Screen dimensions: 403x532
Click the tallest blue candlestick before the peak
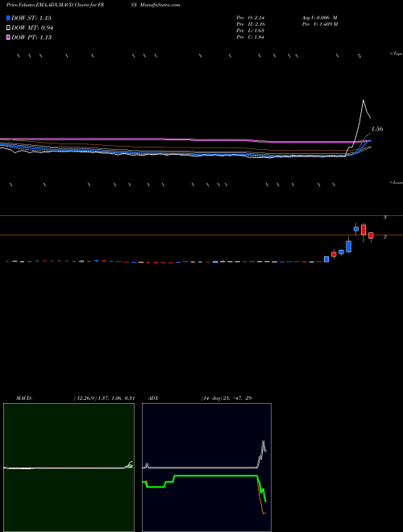(x=349, y=247)
